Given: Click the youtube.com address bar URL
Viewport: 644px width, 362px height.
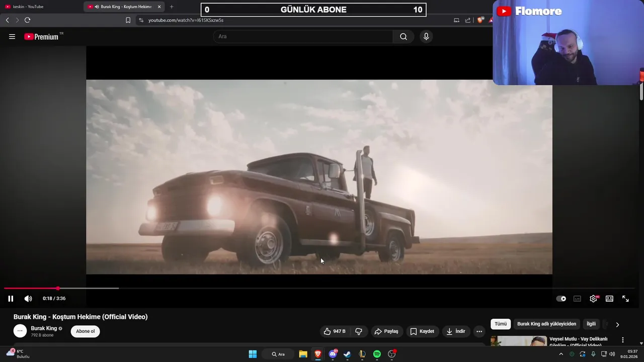Looking at the screenshot, I should tap(186, 20).
